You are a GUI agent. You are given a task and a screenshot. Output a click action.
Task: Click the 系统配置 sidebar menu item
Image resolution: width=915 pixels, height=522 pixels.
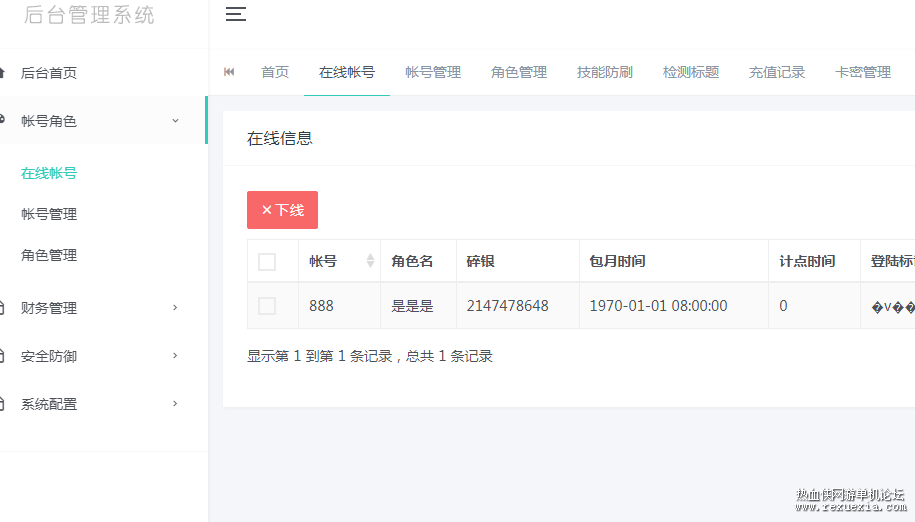pos(104,404)
